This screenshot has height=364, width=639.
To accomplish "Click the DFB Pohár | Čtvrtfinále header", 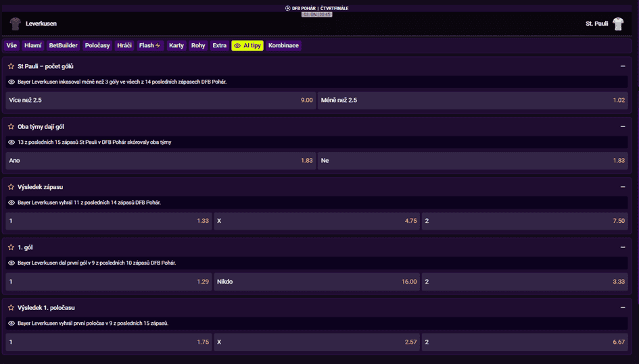I will click(320, 8).
